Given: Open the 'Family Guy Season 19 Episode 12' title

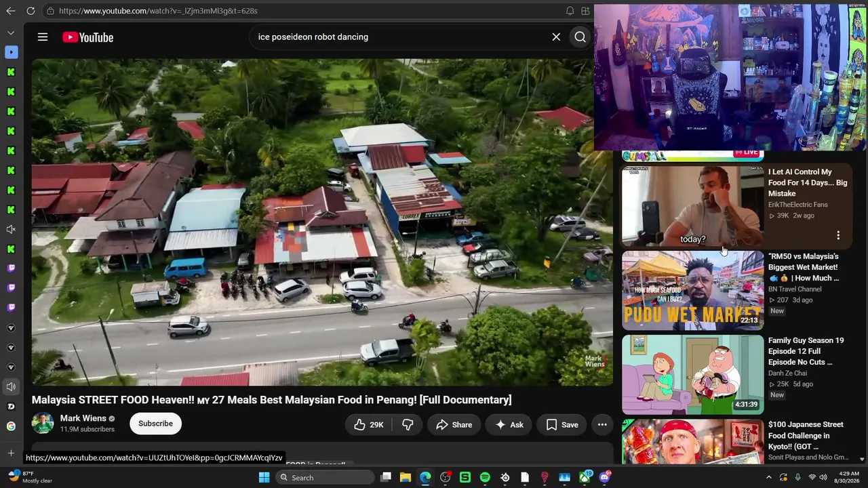Looking at the screenshot, I should pyautogui.click(x=806, y=351).
